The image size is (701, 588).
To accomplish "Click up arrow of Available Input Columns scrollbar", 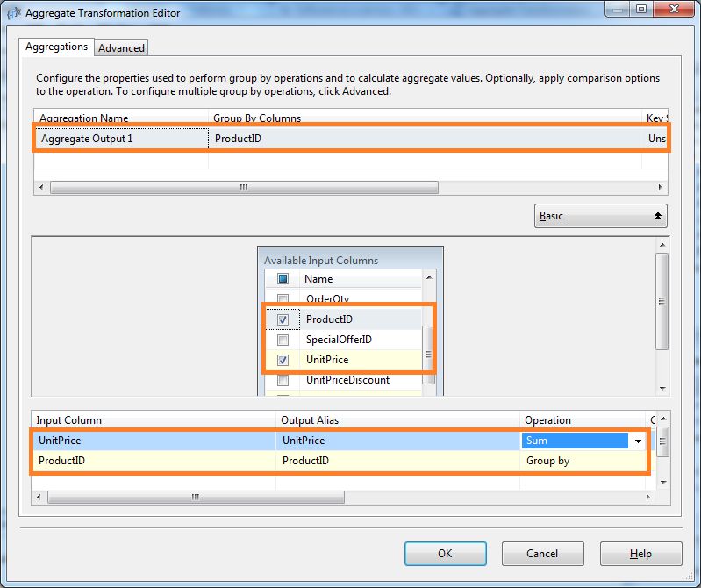I will tap(429, 277).
